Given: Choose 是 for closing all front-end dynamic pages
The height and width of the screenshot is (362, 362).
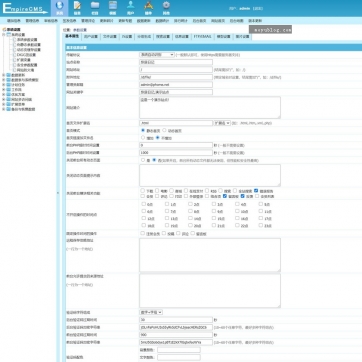Looking at the screenshot, I should 143,160.
